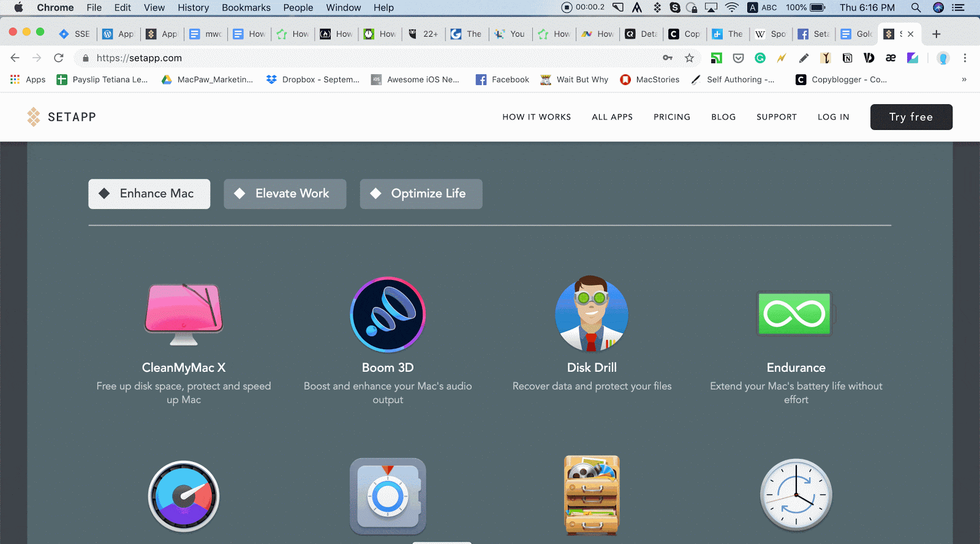Switch to the Spo Wikipedia tab
Viewport: 980px width, 544px height.
click(771, 34)
